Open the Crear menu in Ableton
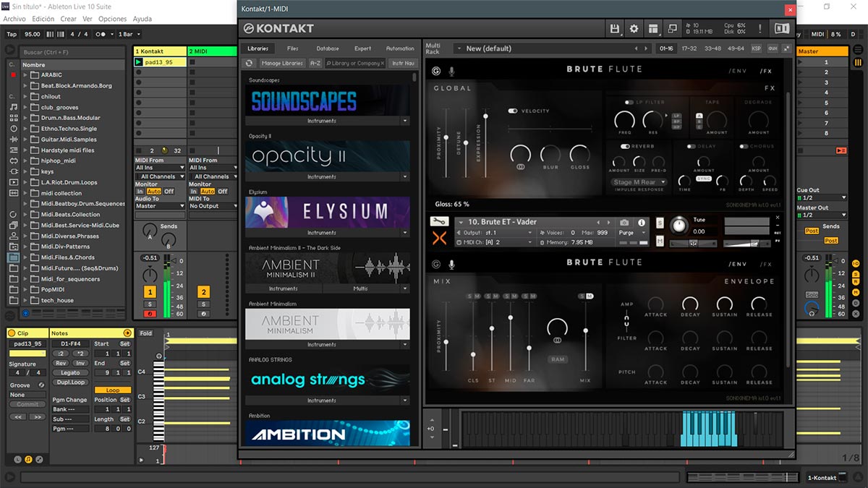 tap(68, 19)
